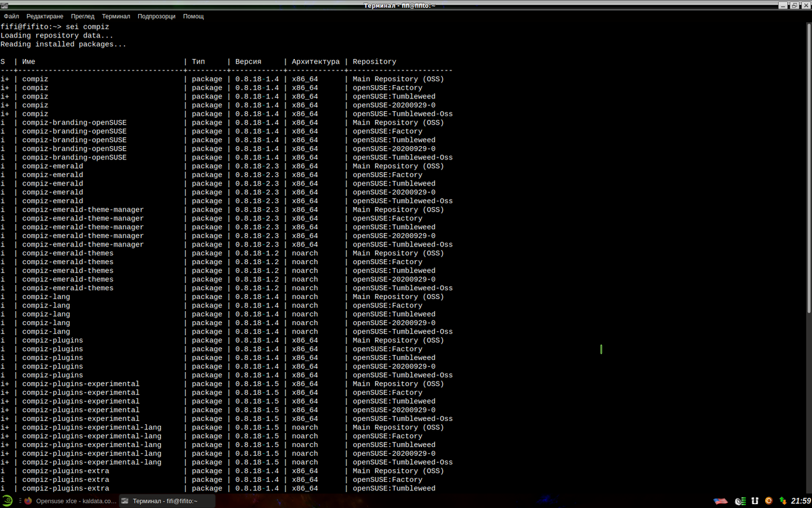The width and height of the screenshot is (812, 508).
Task: Open the volume mixer tray icon
Action: click(x=740, y=501)
